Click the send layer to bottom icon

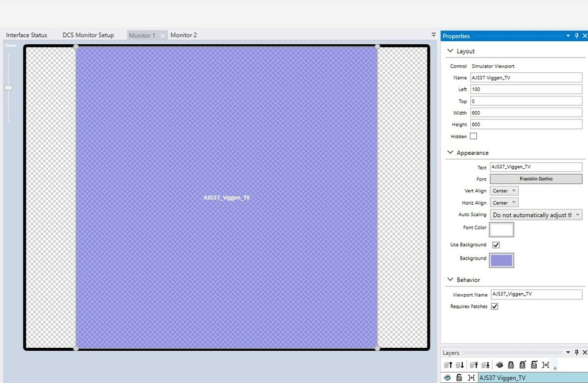point(486,365)
